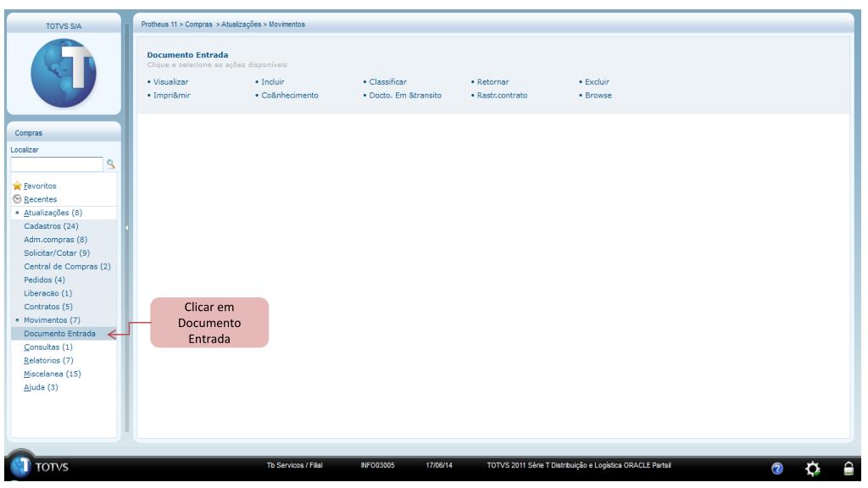Click the TOTVS S/A header title

(x=64, y=26)
